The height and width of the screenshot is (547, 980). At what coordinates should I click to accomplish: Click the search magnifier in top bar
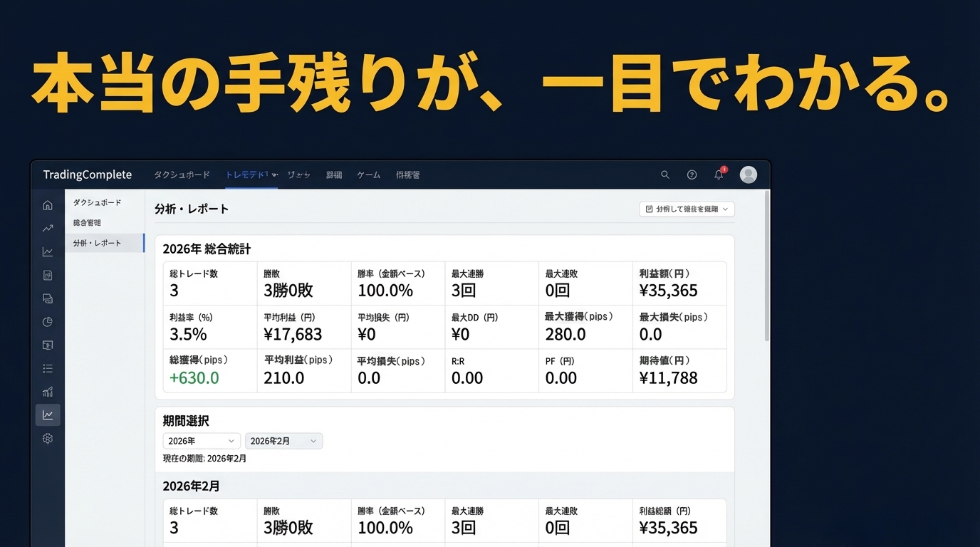pos(664,174)
